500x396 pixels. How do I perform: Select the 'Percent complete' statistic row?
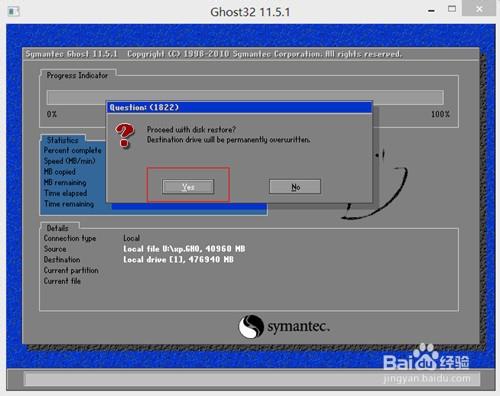(x=72, y=150)
